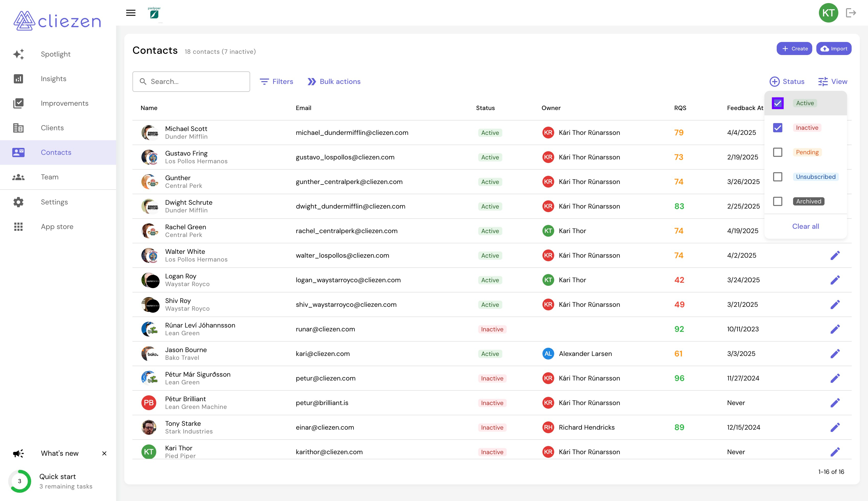Click the Team people icon
868x501 pixels.
pos(18,177)
